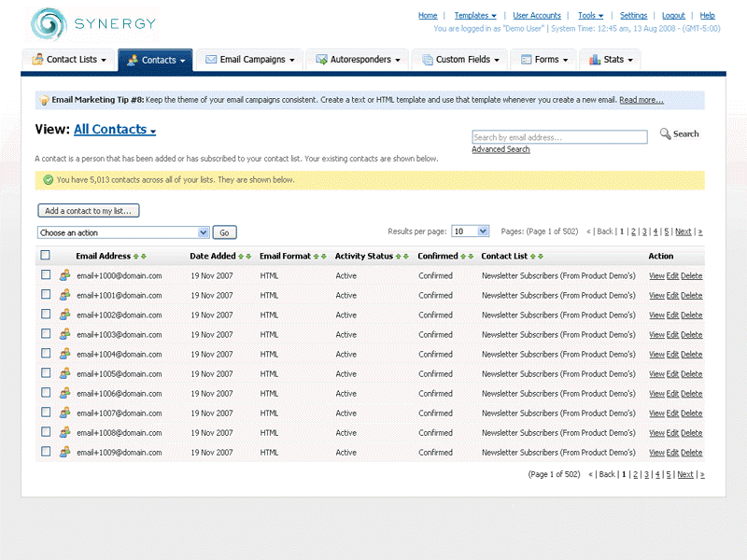Delete the email+1004@domain.com contact
The width and height of the screenshot is (747, 560).
pyautogui.click(x=691, y=355)
